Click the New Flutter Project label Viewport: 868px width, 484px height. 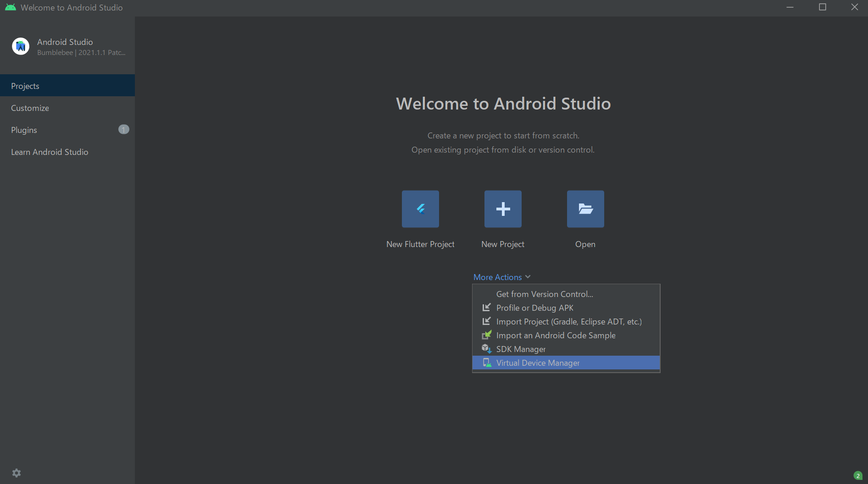(x=420, y=244)
